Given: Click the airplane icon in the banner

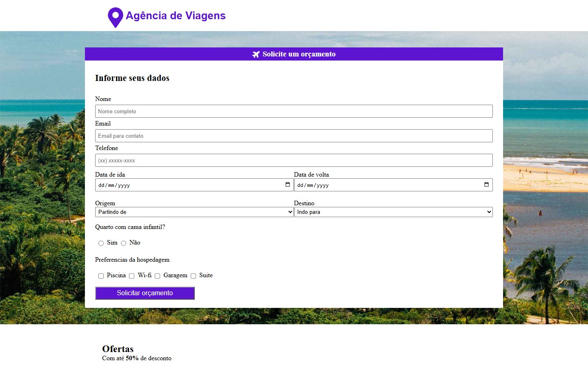Looking at the screenshot, I should pos(256,54).
